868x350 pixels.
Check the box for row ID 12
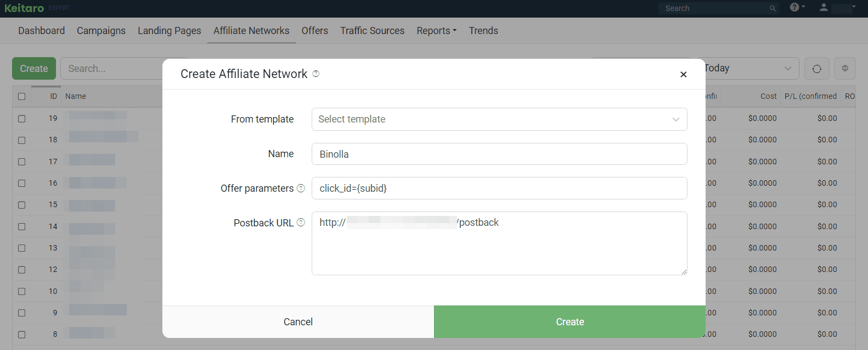coord(21,270)
